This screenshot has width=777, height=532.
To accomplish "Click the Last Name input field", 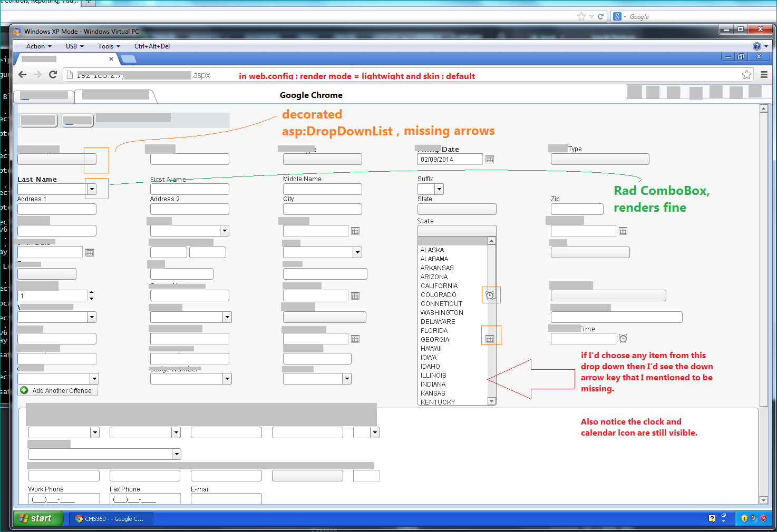I will (x=52, y=189).
